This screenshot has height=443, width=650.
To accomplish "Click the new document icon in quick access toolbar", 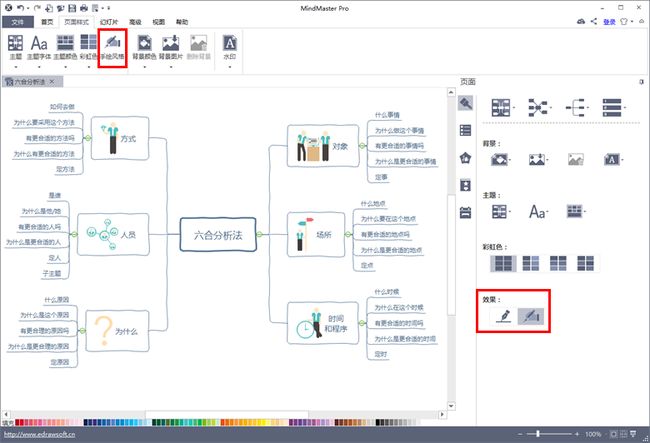I will (49, 8).
